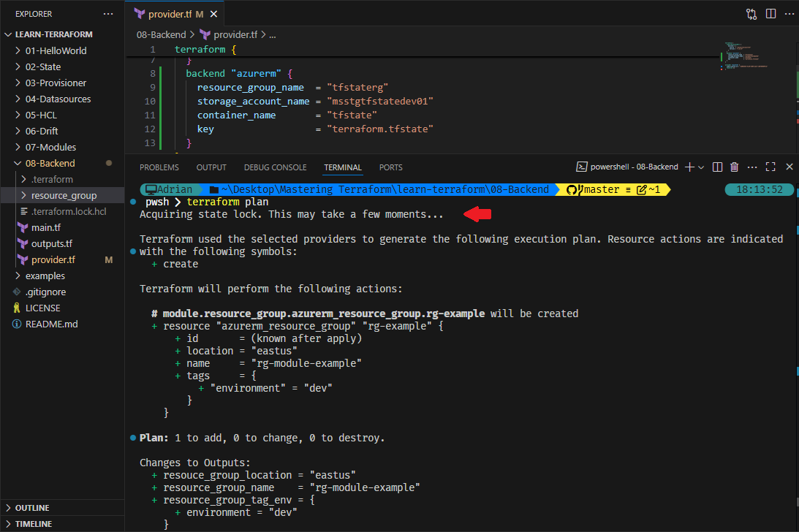
Task: Expand the resource_group folder
Action: coord(64,195)
